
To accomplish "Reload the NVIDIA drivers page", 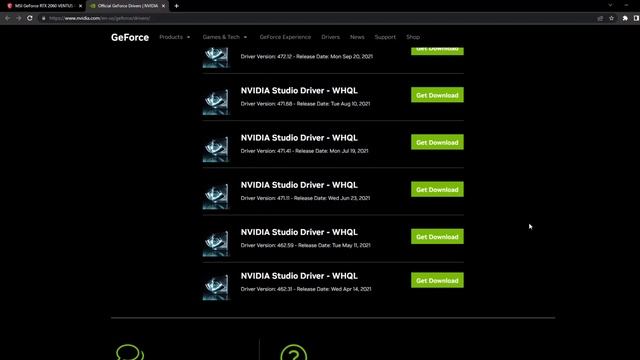I will [x=30, y=18].
